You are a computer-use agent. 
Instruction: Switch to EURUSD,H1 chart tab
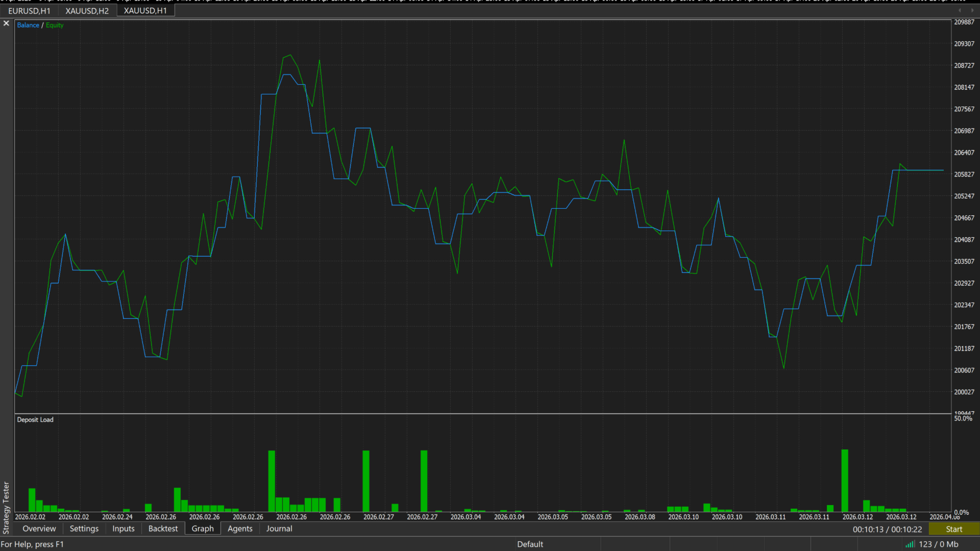coord(29,11)
